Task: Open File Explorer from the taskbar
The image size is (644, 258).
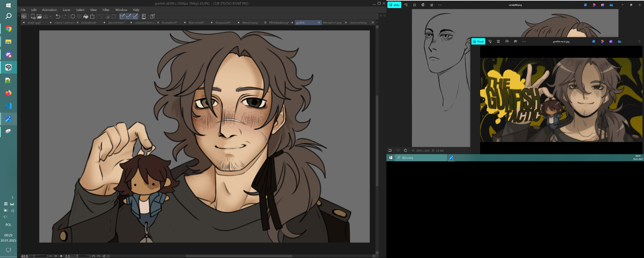Action: click(x=8, y=42)
